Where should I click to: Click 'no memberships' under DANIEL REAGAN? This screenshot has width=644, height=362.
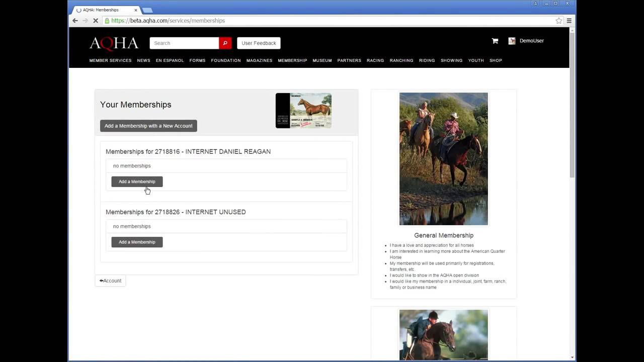click(x=132, y=166)
